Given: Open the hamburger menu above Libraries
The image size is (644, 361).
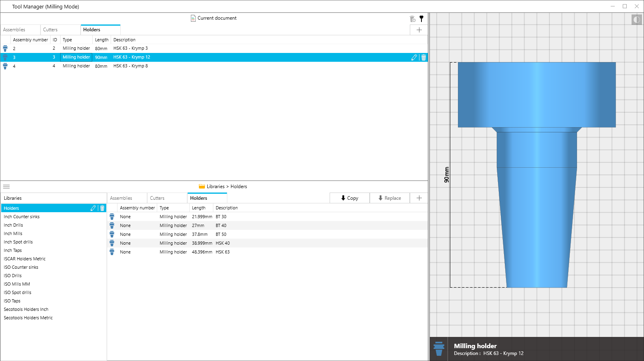Looking at the screenshot, I should point(6,187).
